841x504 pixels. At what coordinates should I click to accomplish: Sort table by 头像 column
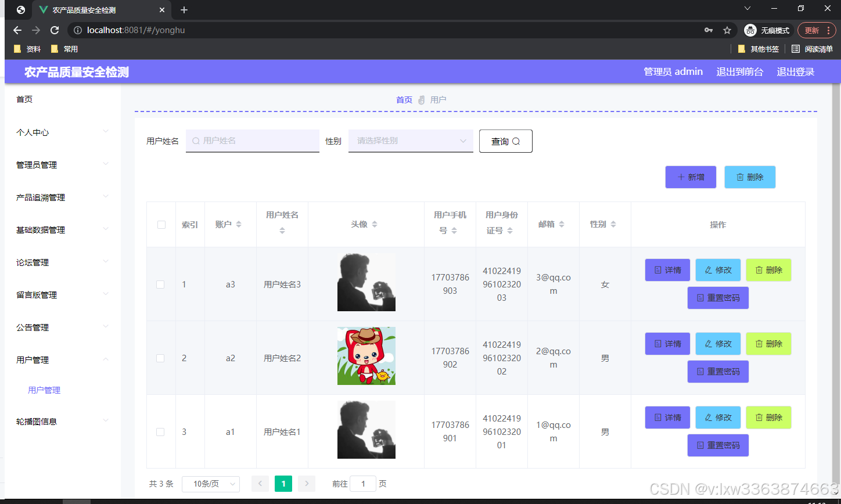tap(375, 224)
